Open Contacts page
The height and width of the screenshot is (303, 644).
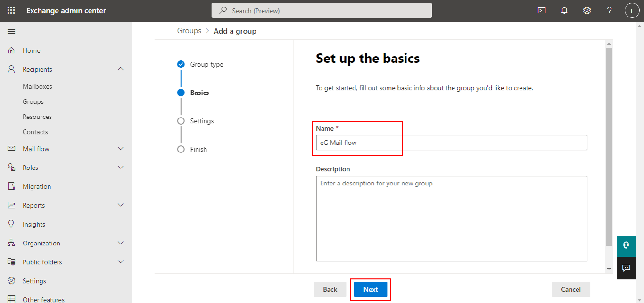coord(35,132)
